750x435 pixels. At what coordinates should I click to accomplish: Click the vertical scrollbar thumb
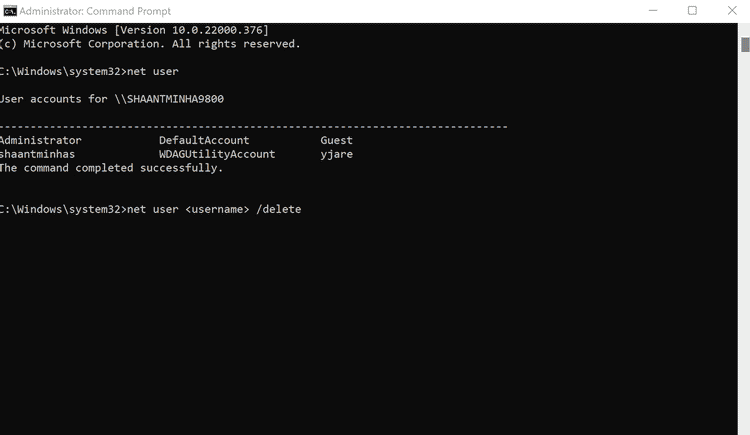[744, 45]
